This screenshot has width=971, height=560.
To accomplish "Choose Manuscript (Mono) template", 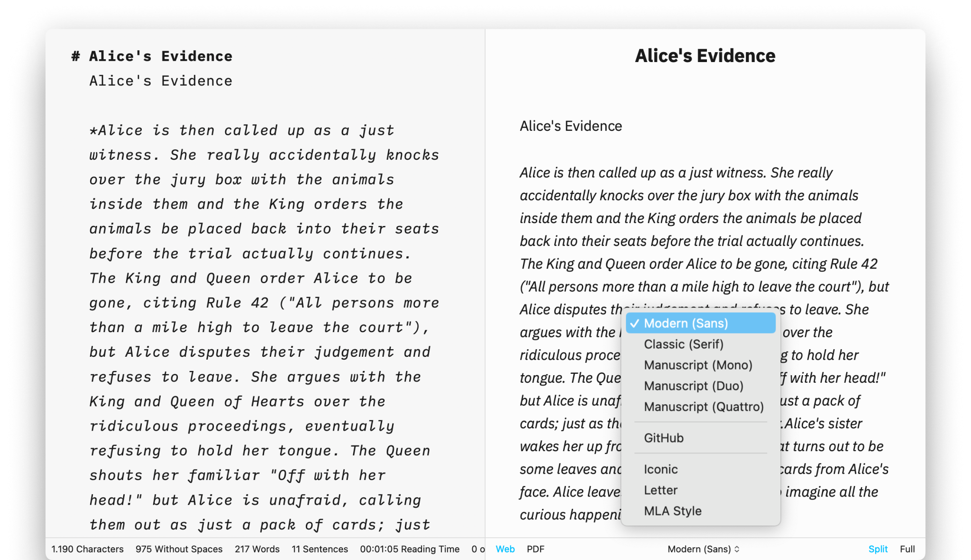I will point(698,365).
